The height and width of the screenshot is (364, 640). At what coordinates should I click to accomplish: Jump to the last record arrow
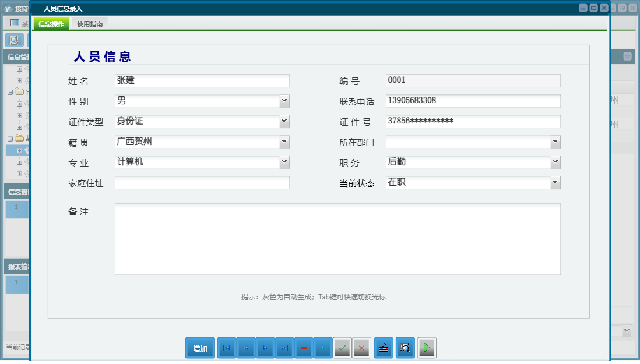tap(284, 348)
